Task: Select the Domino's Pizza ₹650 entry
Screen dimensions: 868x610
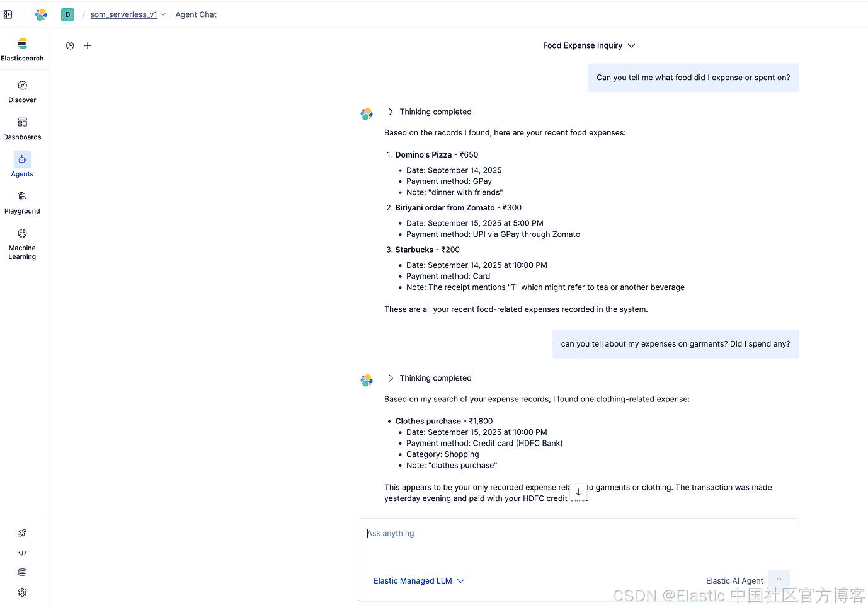Action: 437,154
